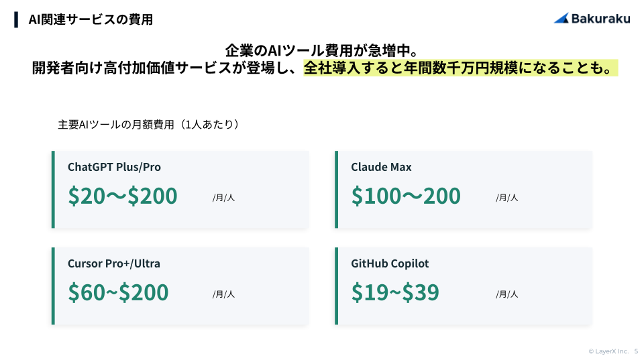Click the $100〜200 price figure
The height and width of the screenshot is (362, 644).
click(x=406, y=196)
